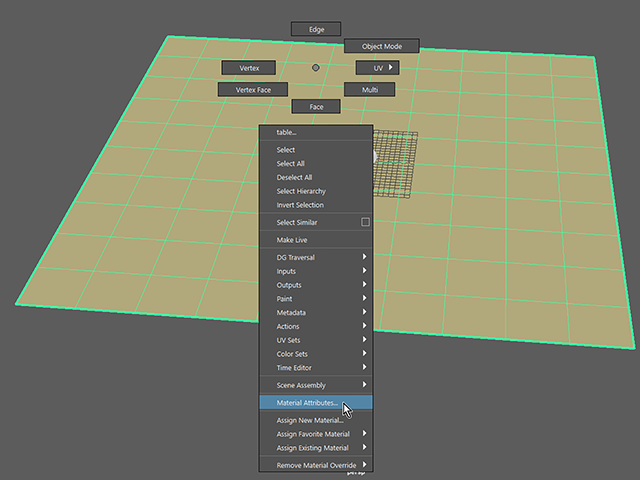
Task: Choose Make Live
Action: point(316,240)
